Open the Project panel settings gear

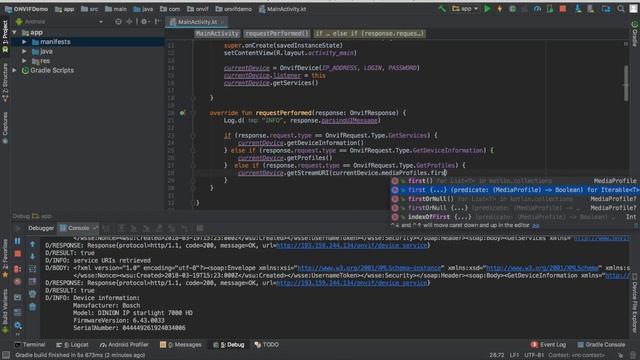click(x=144, y=22)
